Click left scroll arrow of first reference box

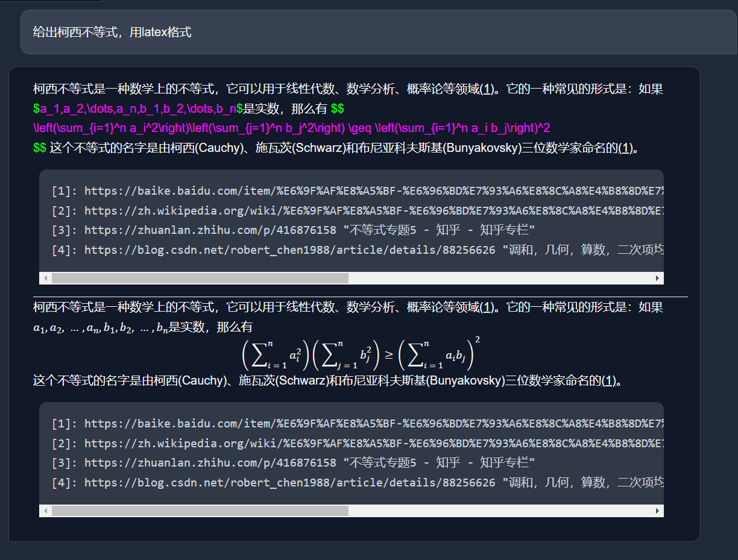pyautogui.click(x=45, y=278)
